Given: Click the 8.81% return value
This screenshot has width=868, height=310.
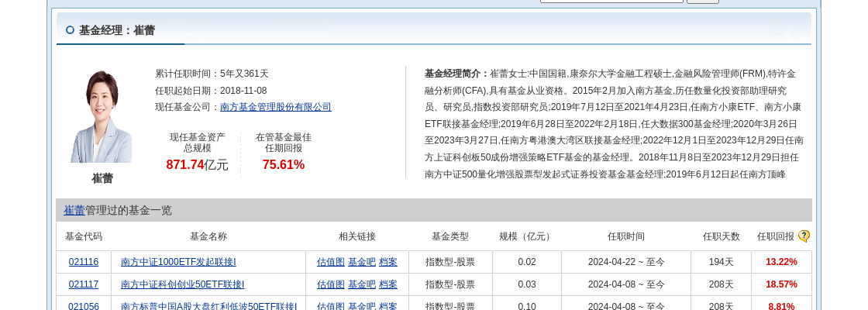Looking at the screenshot, I should pos(781,306).
